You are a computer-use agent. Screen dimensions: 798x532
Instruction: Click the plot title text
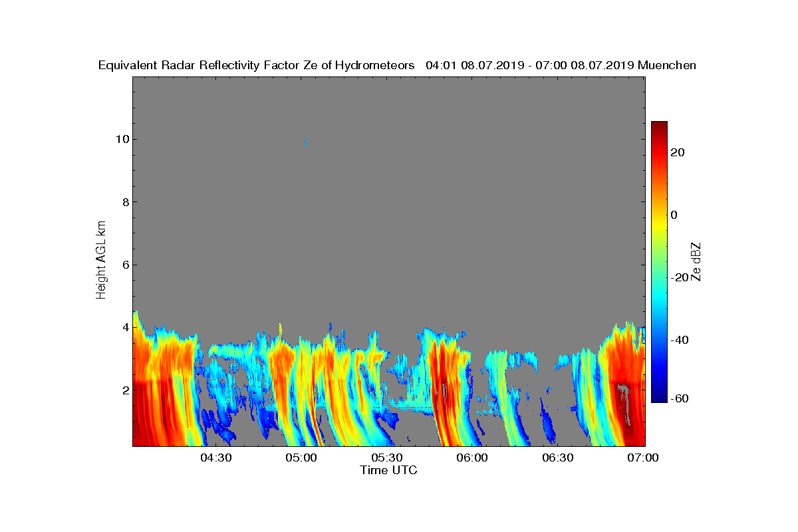point(397,65)
